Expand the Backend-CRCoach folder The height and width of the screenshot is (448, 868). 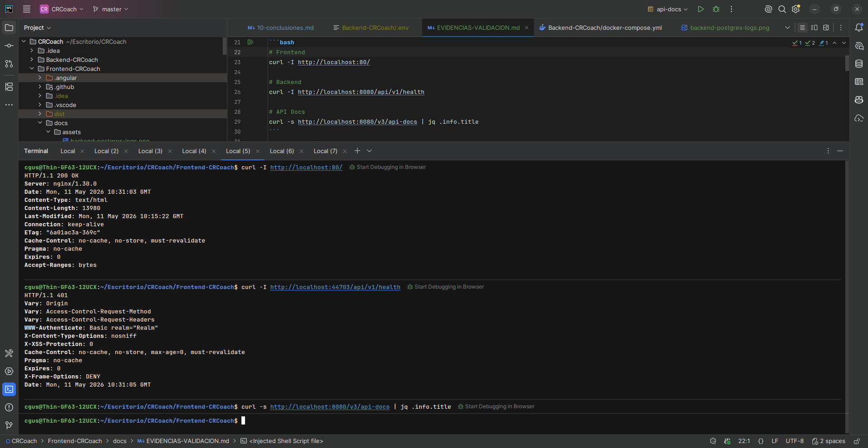[32, 60]
